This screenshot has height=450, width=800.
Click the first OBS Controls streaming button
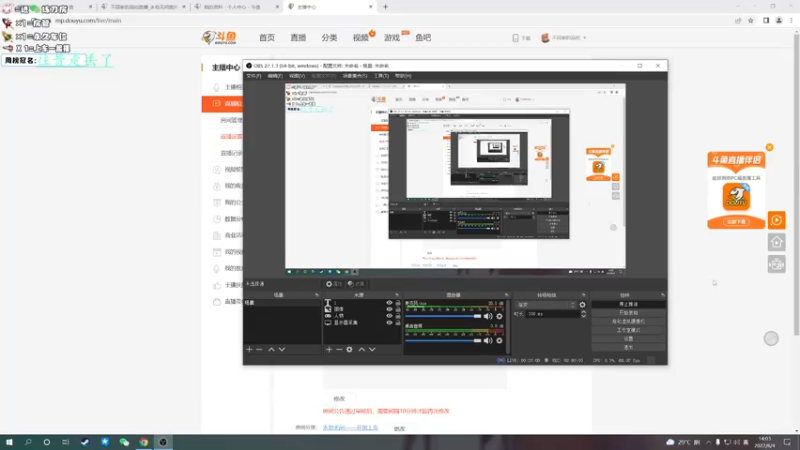click(629, 304)
